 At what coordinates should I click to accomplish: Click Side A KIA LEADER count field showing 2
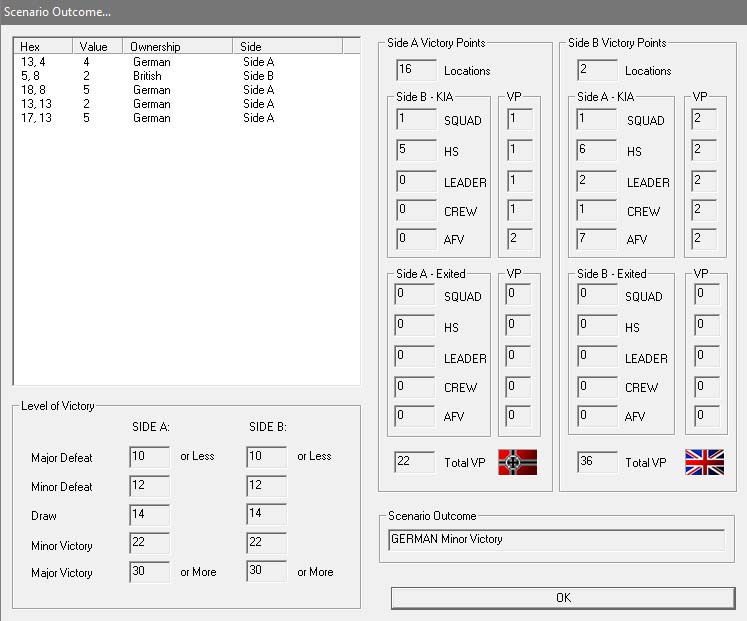pos(597,181)
